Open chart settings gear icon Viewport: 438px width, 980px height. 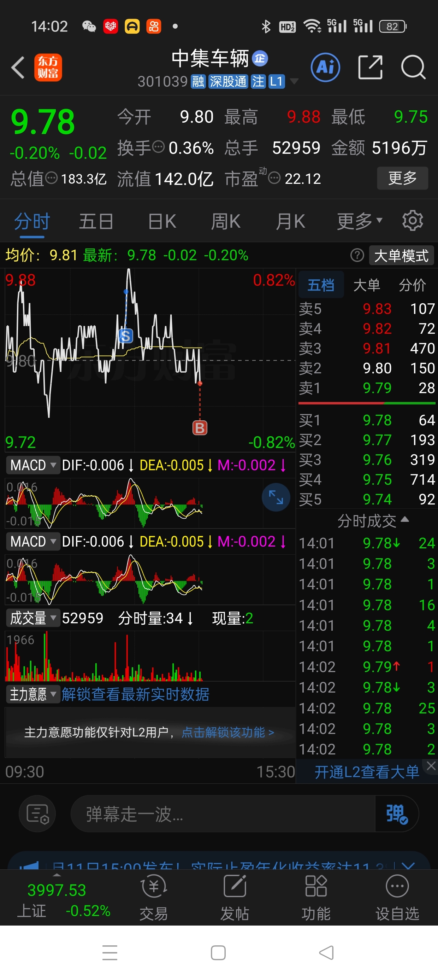click(x=413, y=221)
